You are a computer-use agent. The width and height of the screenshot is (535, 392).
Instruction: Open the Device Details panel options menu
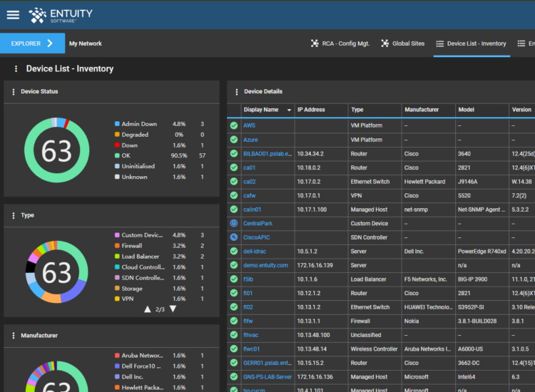pos(236,92)
